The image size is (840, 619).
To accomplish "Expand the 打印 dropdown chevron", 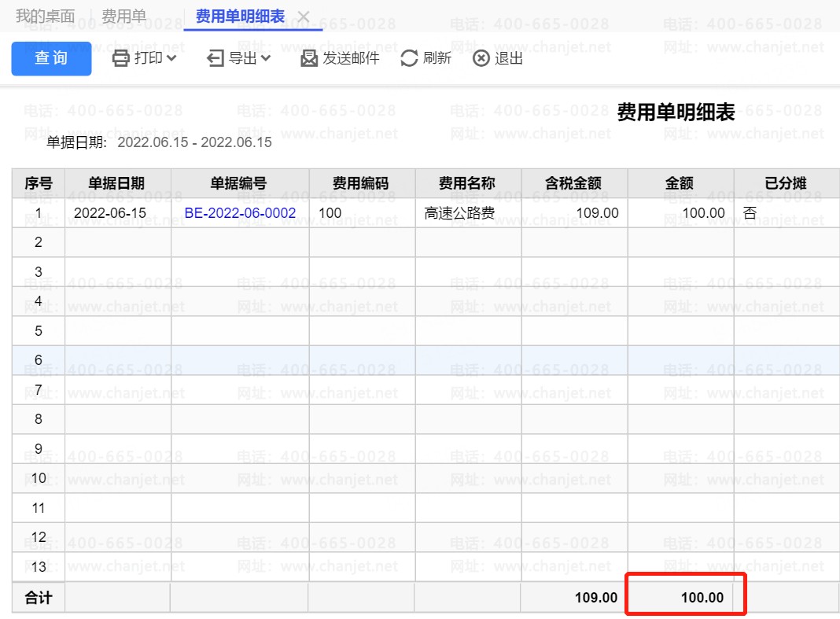I will pyautogui.click(x=171, y=58).
